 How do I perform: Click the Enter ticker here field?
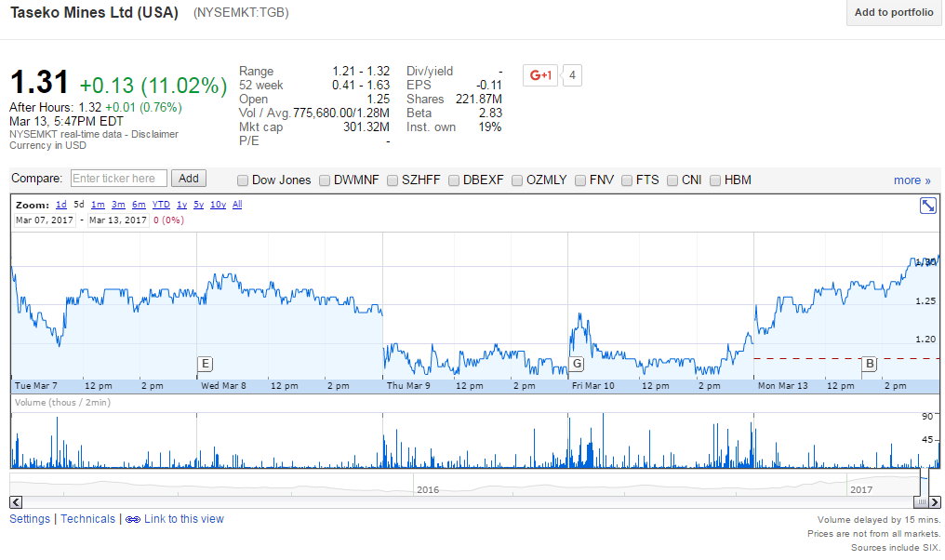click(x=119, y=179)
